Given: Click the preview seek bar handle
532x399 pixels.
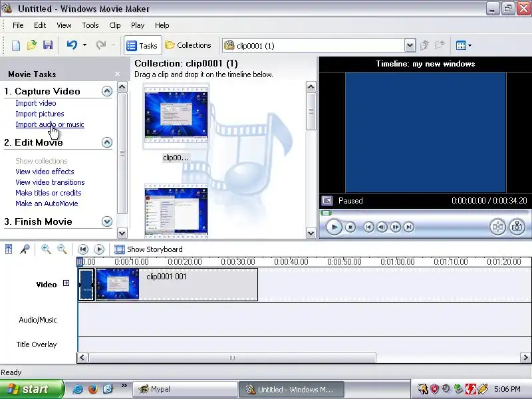Looking at the screenshot, I should coord(326,213).
